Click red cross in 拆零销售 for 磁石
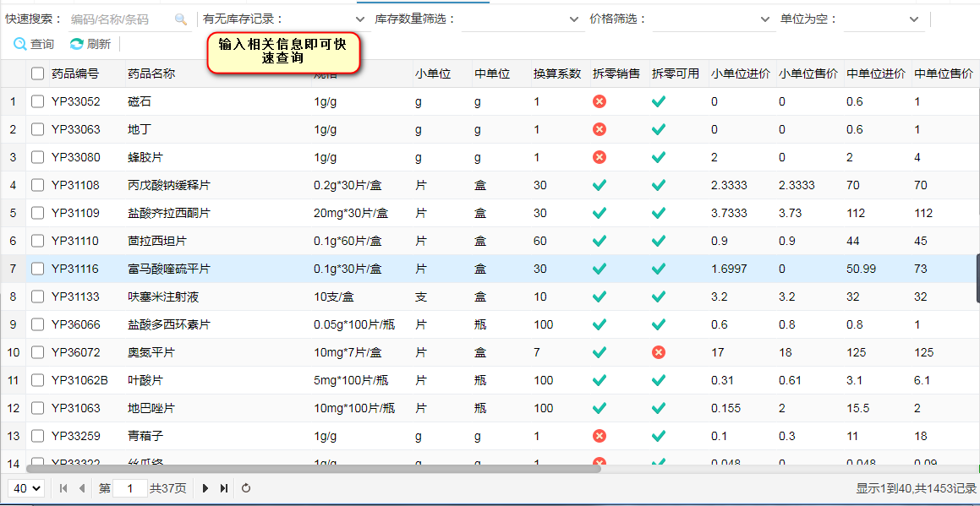Screen dimensions: 980x506 coord(599,101)
